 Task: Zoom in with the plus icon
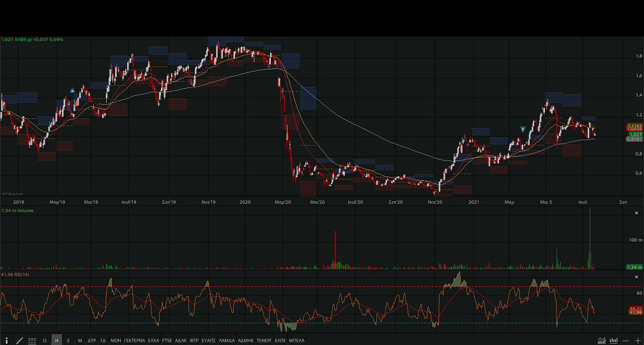636,341
